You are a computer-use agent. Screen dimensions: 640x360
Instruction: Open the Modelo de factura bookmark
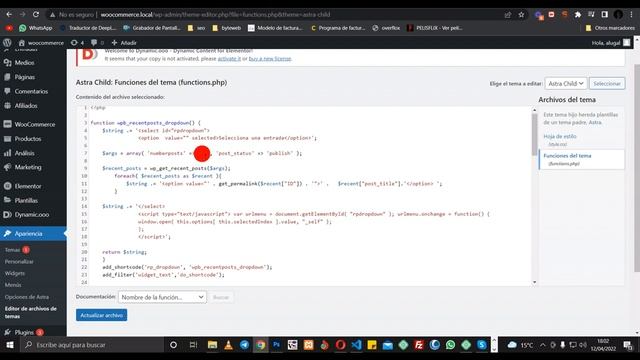coord(275,28)
